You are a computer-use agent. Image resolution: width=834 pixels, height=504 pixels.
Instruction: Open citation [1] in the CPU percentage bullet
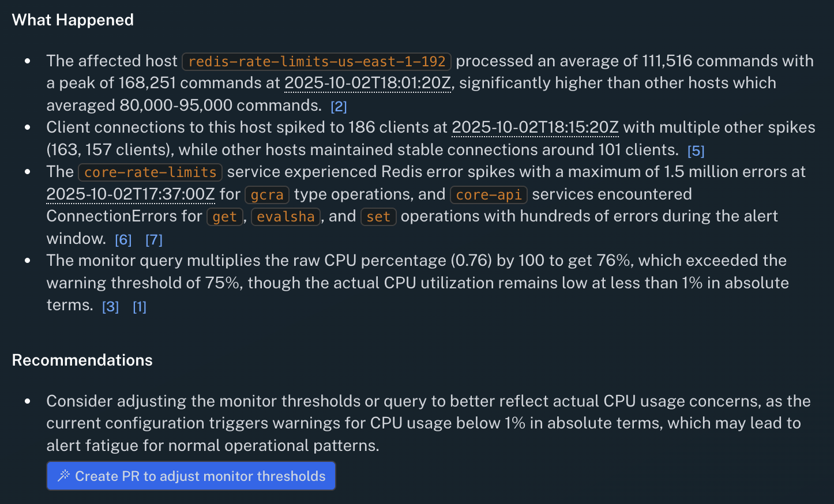click(x=139, y=306)
